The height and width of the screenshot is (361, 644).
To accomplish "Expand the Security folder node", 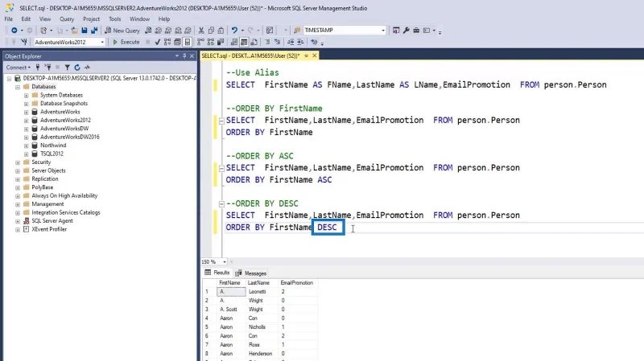I will pos(18,162).
